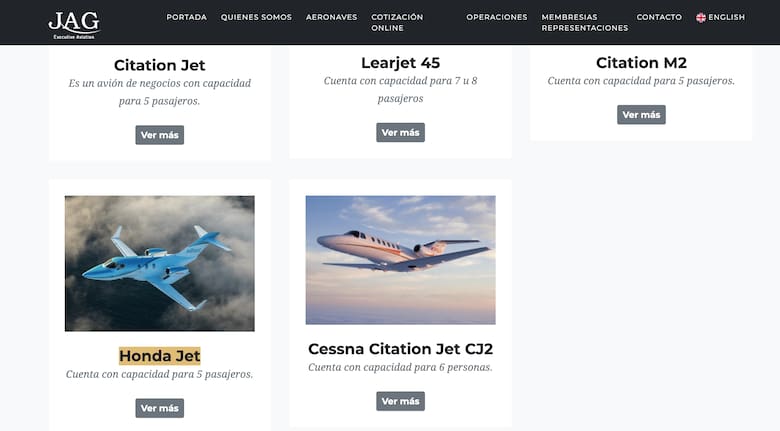Select Cotización Online in navigation
780x431 pixels.
tap(396, 22)
